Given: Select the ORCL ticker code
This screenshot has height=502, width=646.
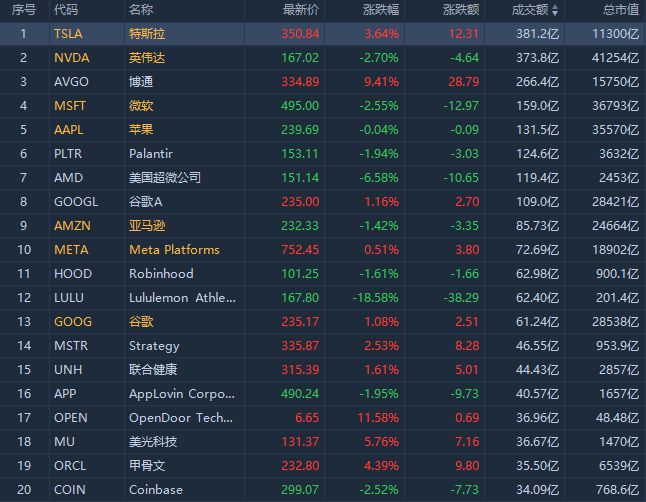Looking at the screenshot, I should pyautogui.click(x=70, y=466).
